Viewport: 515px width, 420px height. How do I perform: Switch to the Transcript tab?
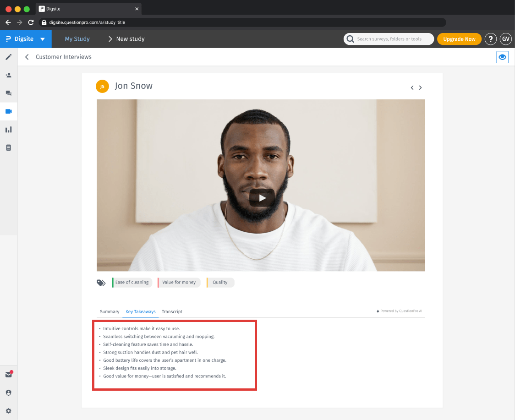172,311
